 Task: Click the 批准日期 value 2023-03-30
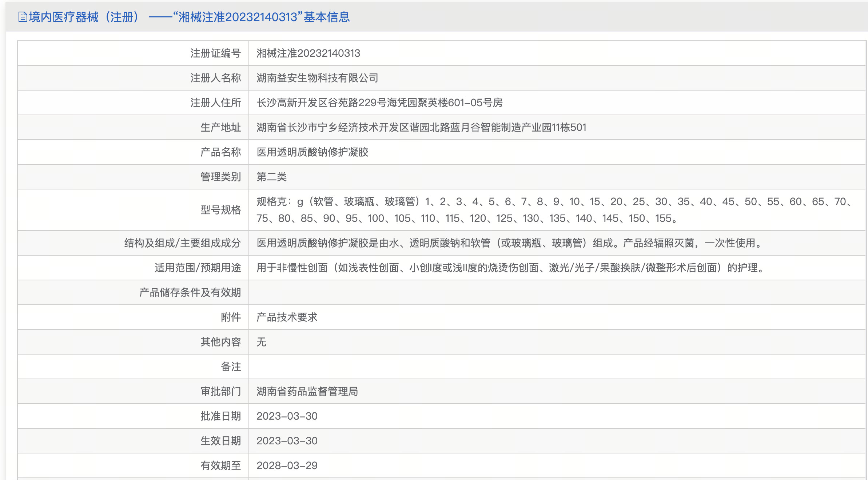(287, 416)
